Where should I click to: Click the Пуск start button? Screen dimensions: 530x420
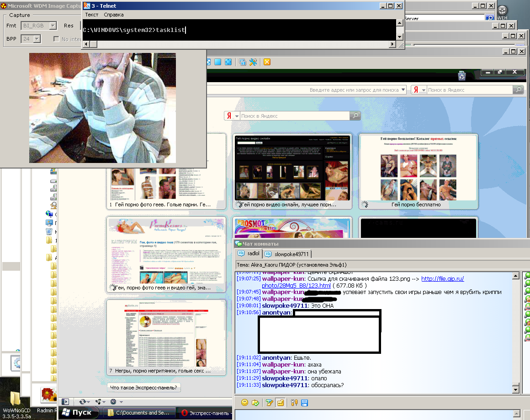pos(79,413)
